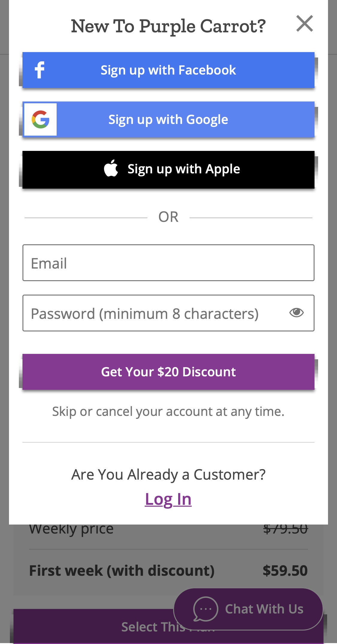Sign up with Apple
The image size is (337, 644).
click(x=168, y=169)
